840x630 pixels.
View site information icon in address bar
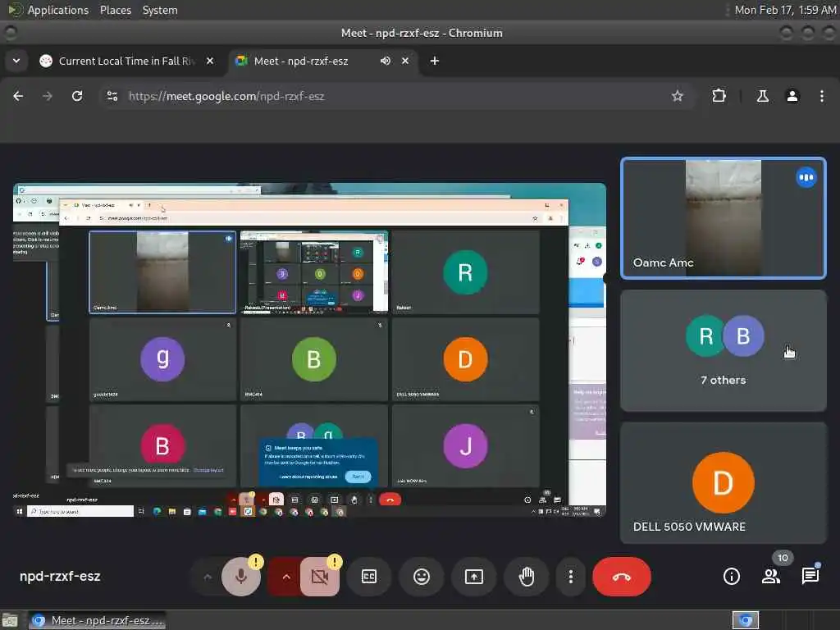point(112,96)
